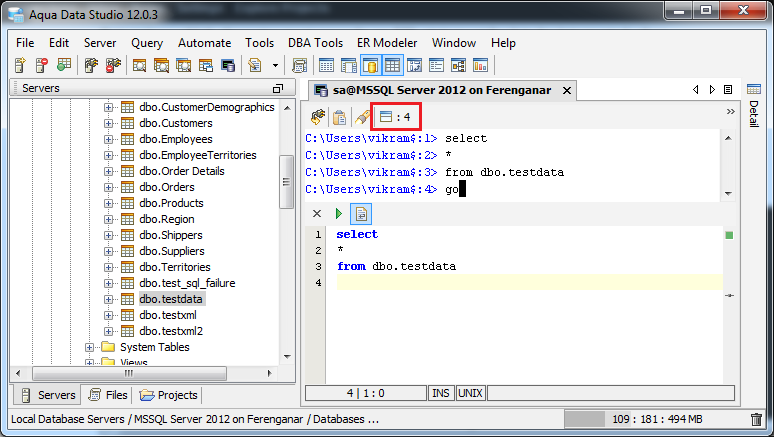
Task: Click the disconnect plug icon with red badge
Action: point(113,65)
